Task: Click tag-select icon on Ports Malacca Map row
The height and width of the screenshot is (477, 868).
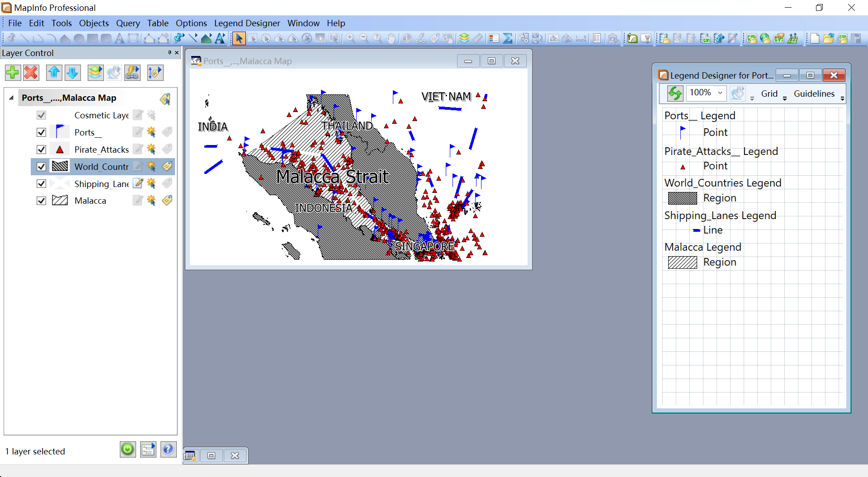Action: [x=165, y=98]
